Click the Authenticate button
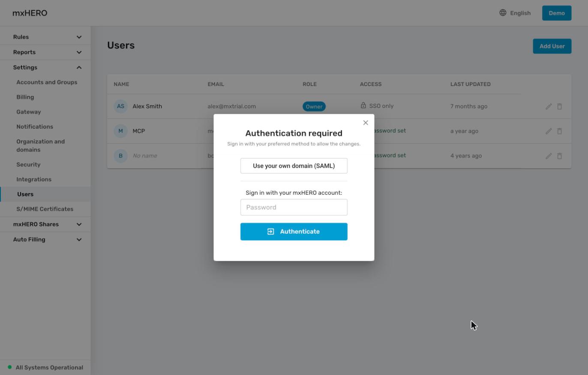 pos(294,232)
